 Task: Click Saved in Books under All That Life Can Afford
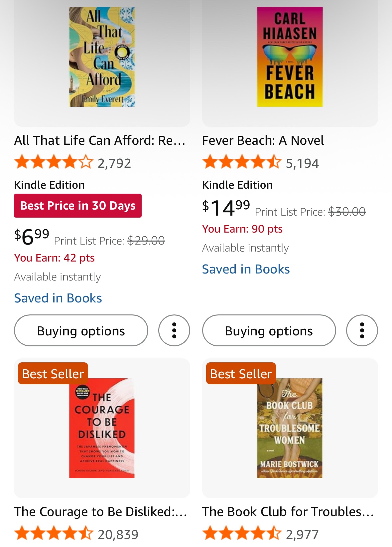[x=58, y=298]
